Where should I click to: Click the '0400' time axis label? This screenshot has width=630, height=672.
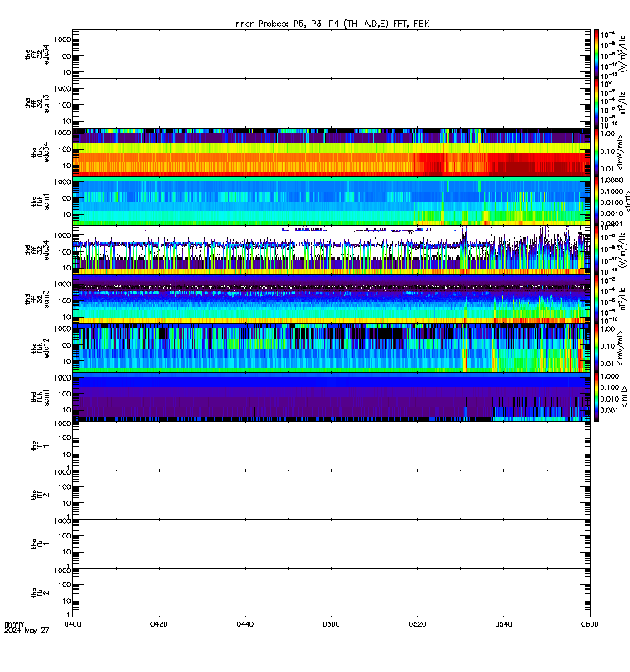(72, 624)
